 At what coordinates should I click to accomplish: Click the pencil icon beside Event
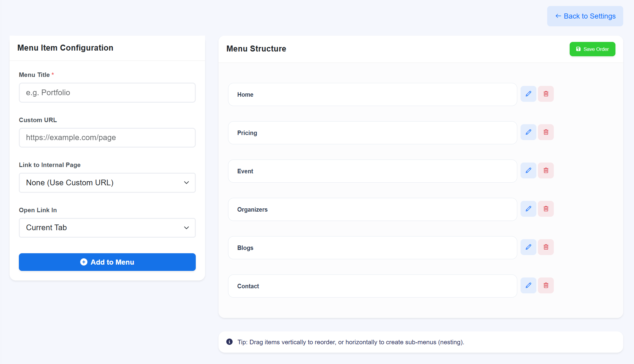528,170
